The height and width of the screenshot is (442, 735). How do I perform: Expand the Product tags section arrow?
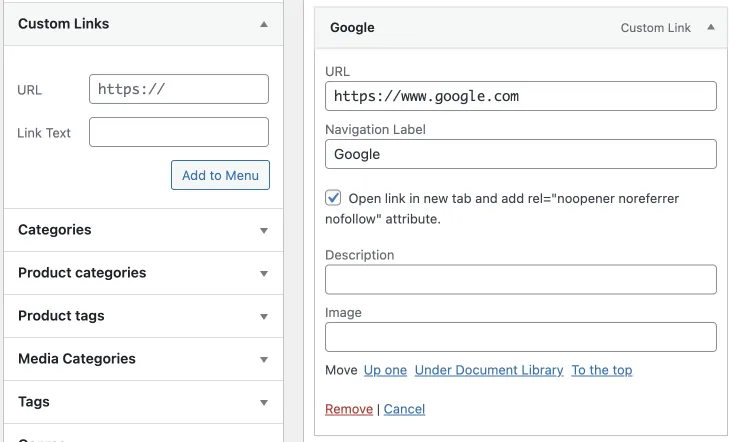coord(264,316)
